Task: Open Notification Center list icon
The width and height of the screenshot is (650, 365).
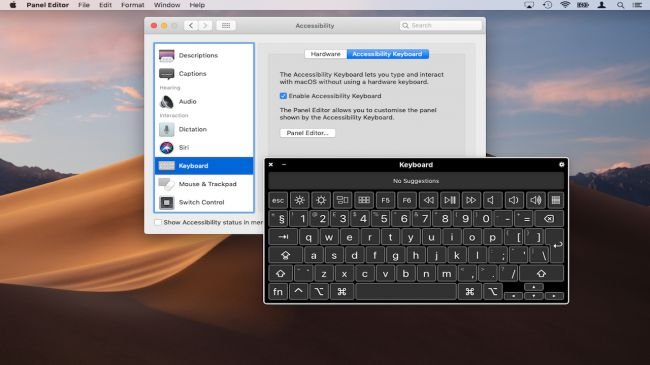Action: [x=637, y=5]
